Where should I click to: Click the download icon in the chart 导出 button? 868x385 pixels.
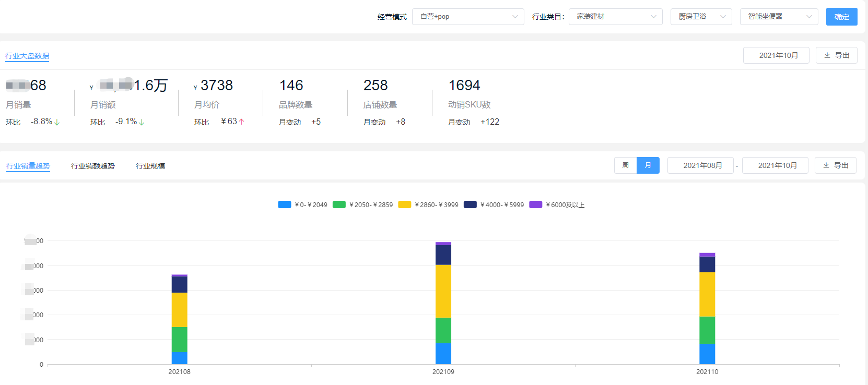point(826,165)
